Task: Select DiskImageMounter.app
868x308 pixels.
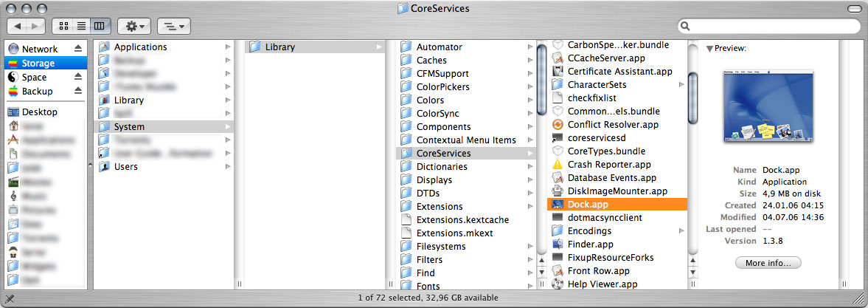Action: tap(617, 191)
